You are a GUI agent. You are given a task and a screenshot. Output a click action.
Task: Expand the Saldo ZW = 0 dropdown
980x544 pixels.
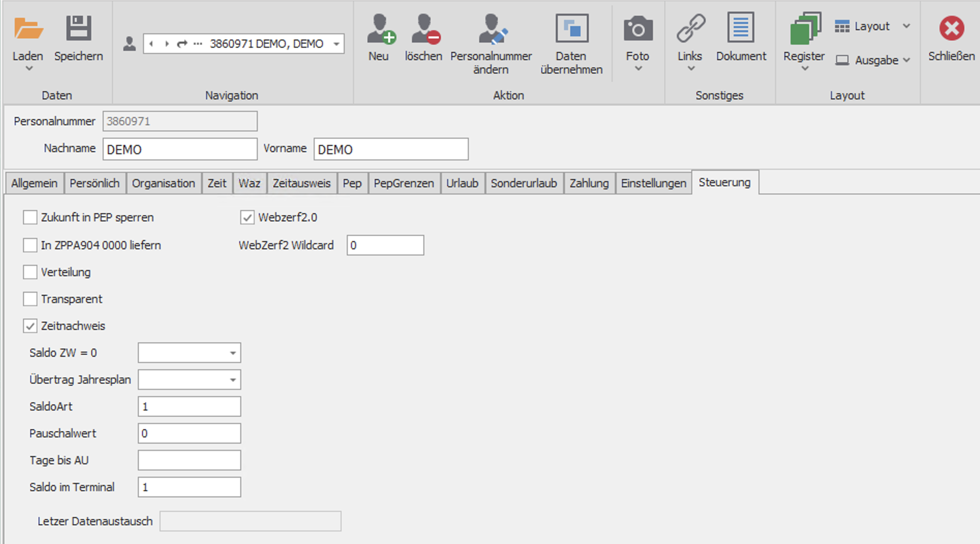pyautogui.click(x=233, y=353)
